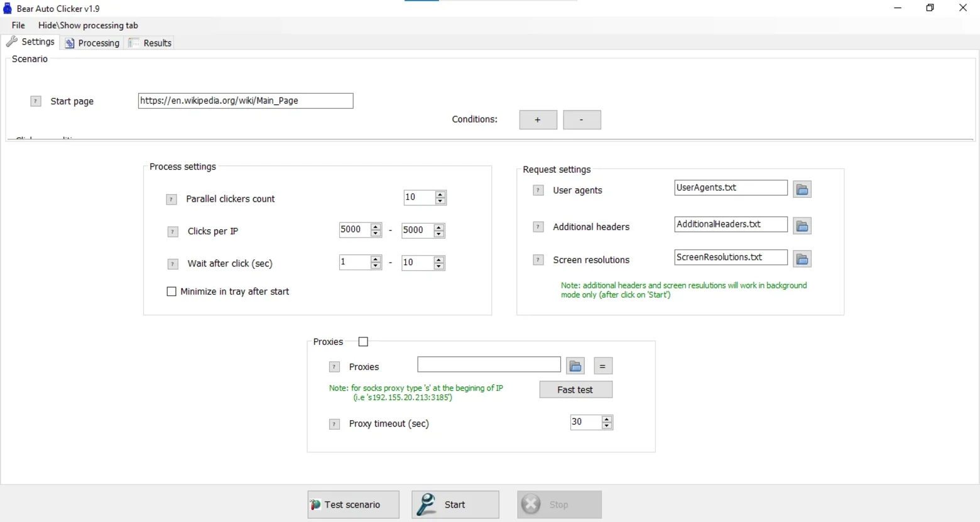Click the help icon beside Screen resolutions

pos(538,259)
